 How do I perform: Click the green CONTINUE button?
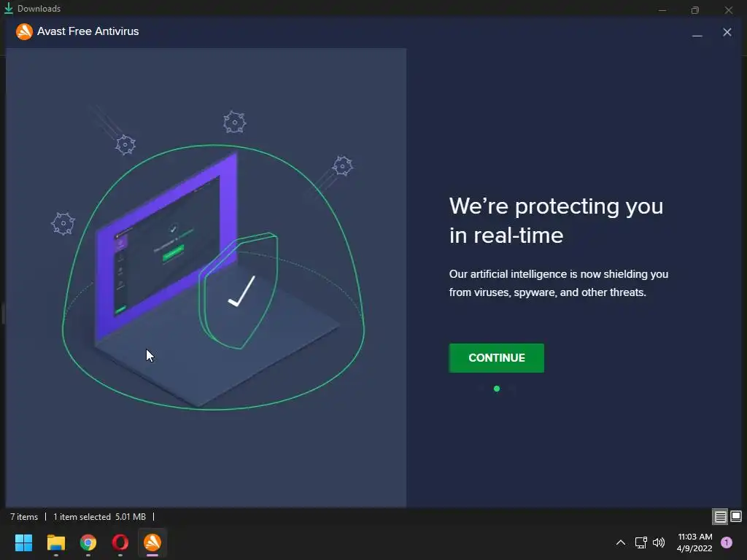[496, 357]
